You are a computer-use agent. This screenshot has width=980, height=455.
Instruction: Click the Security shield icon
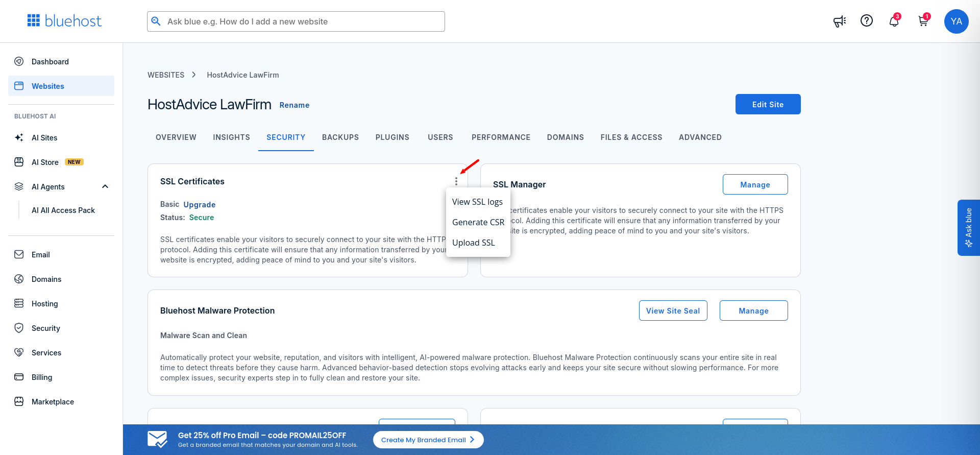(19, 328)
